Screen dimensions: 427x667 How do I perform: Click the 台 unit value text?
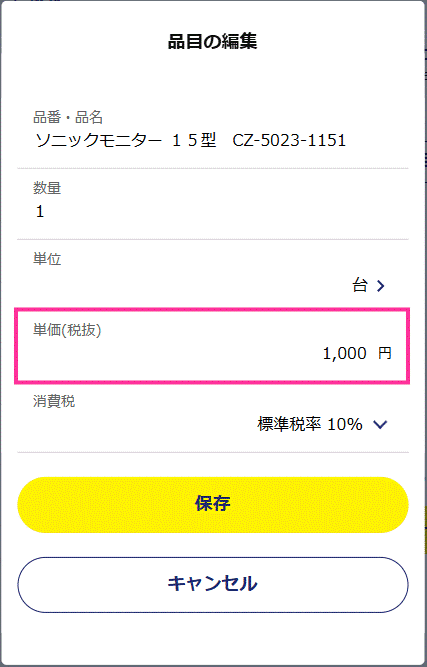pos(359,285)
